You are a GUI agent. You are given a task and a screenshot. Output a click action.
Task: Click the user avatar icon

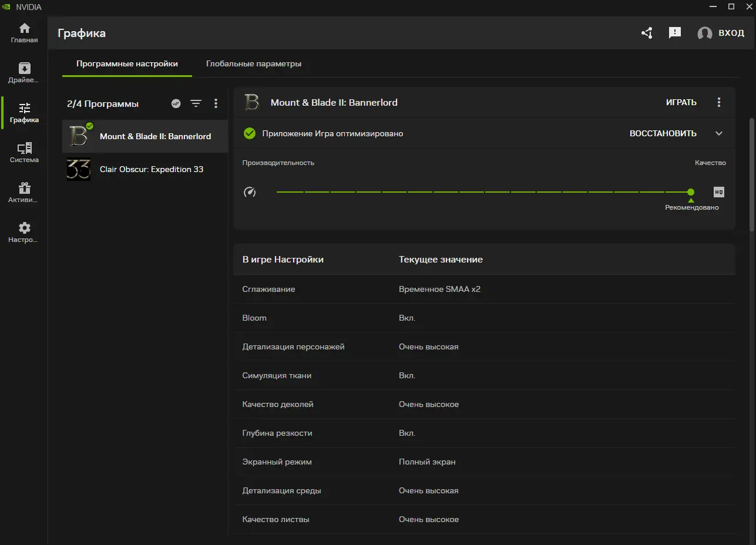click(x=705, y=33)
